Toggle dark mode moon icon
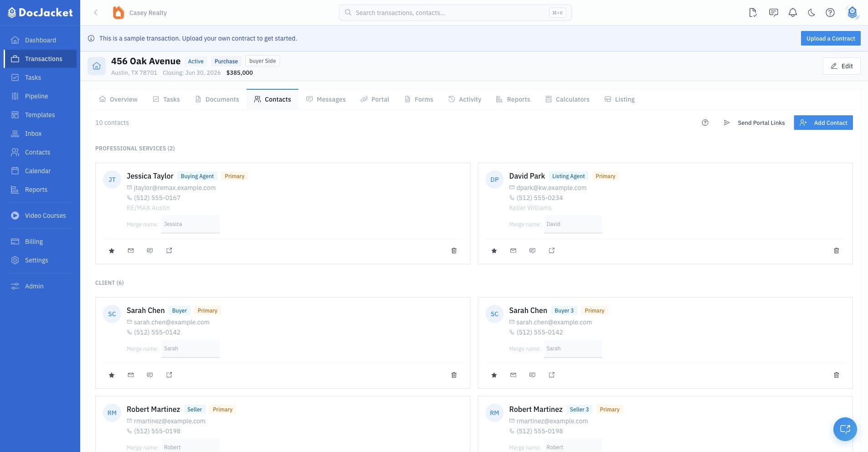 click(x=812, y=13)
